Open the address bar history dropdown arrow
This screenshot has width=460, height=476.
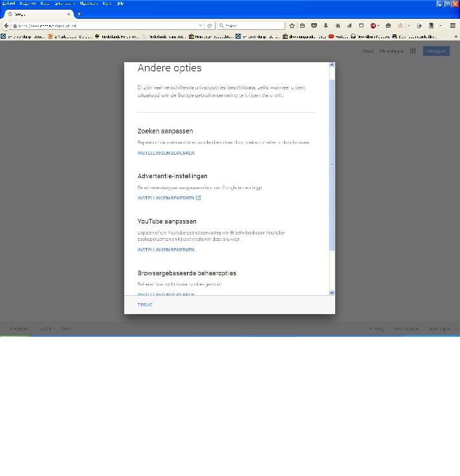click(x=200, y=26)
